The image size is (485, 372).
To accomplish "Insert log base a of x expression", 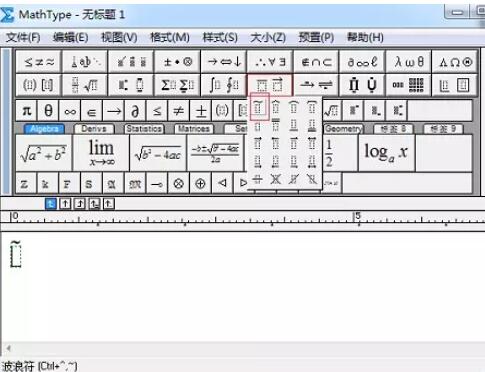I will [x=387, y=153].
